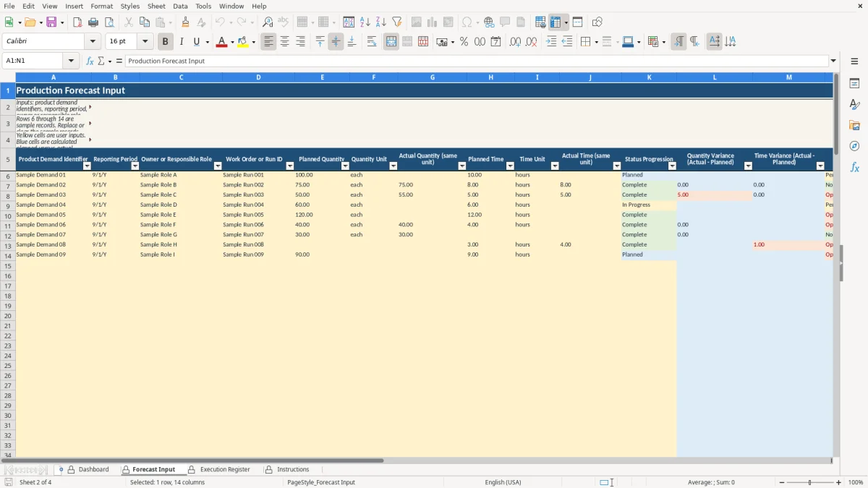Click the AutoFilter funnel icon
This screenshot has height=488, width=868.
click(397, 22)
